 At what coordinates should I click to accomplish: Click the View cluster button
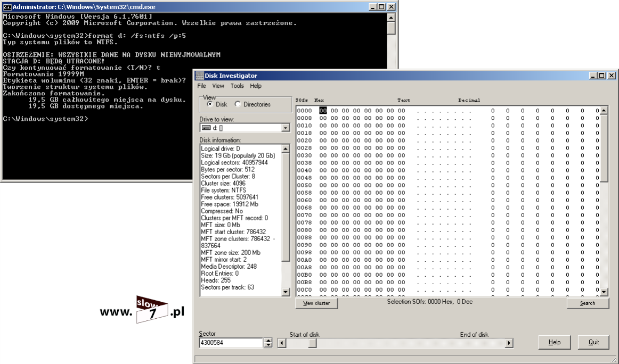(x=316, y=303)
